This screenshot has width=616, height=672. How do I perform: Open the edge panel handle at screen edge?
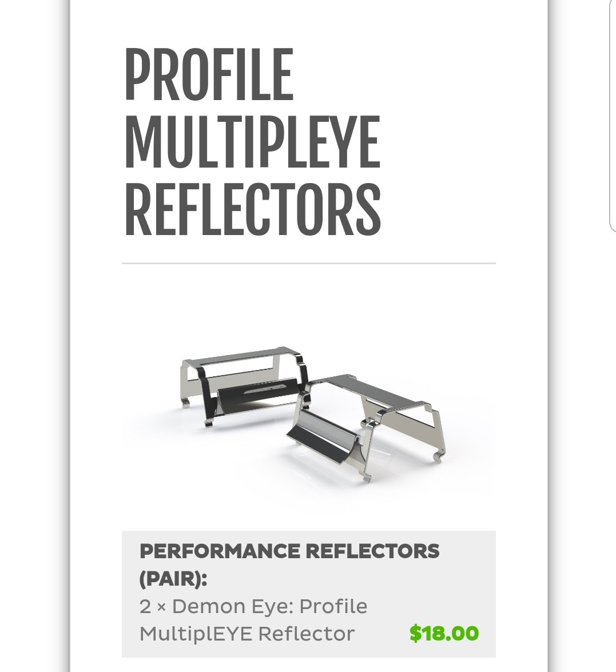coord(613,116)
